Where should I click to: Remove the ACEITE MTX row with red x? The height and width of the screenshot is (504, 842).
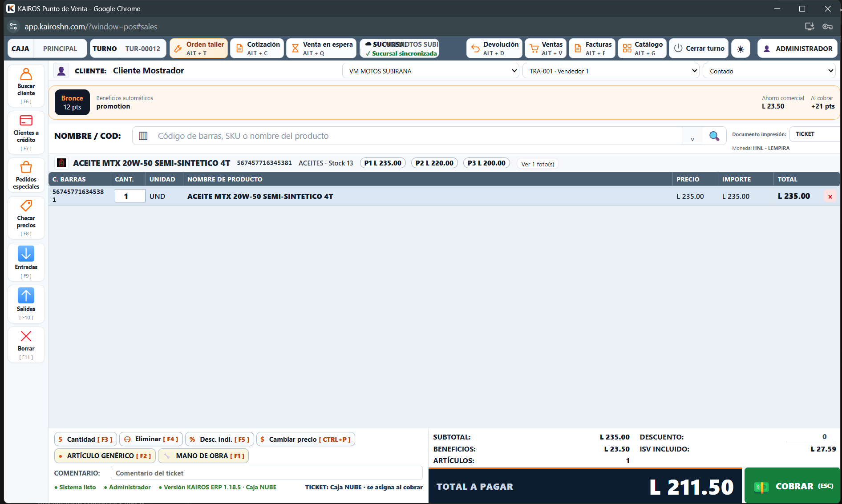click(x=830, y=197)
